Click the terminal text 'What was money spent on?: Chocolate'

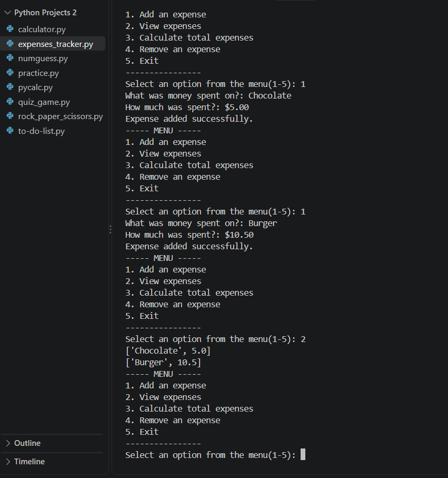coord(208,96)
